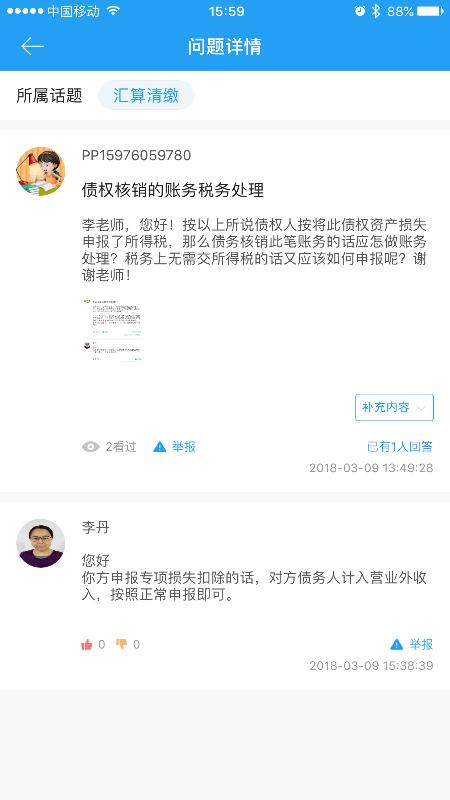This screenshot has width=450, height=800.
Task: Tap the back arrow in header
Action: point(32,46)
